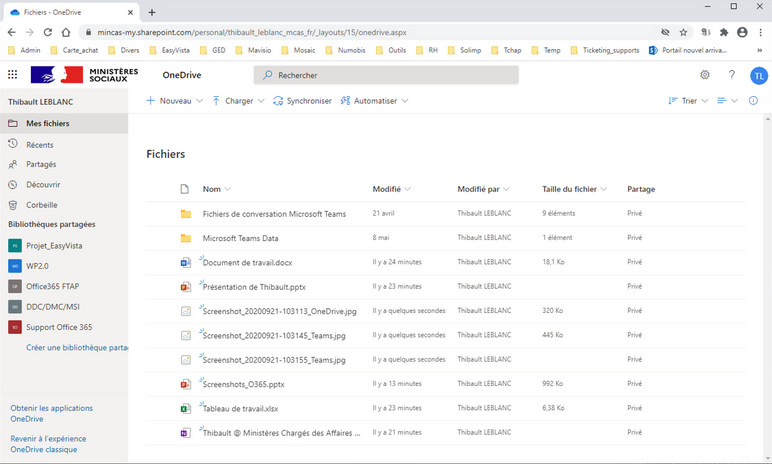Open the Trier sort dropdown

tap(688, 101)
